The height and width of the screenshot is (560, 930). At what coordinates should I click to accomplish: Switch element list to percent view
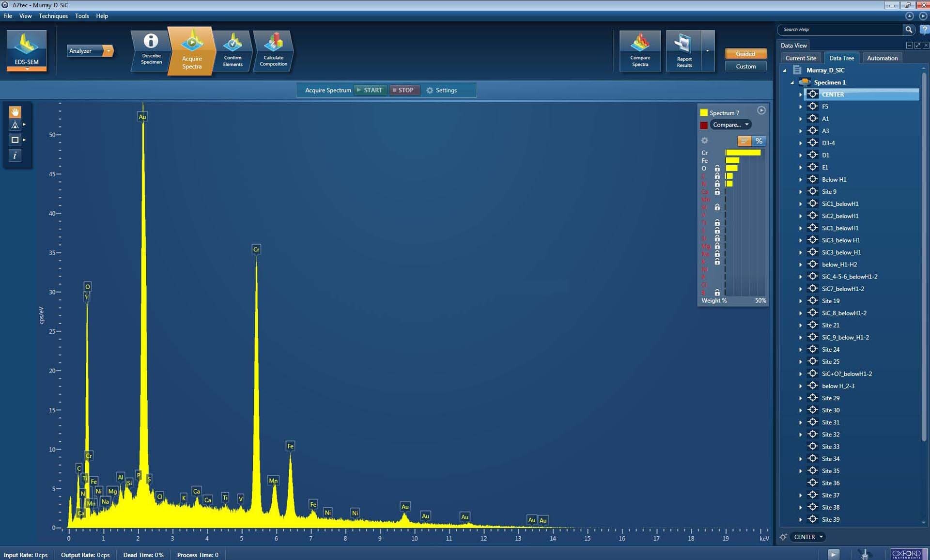click(759, 141)
